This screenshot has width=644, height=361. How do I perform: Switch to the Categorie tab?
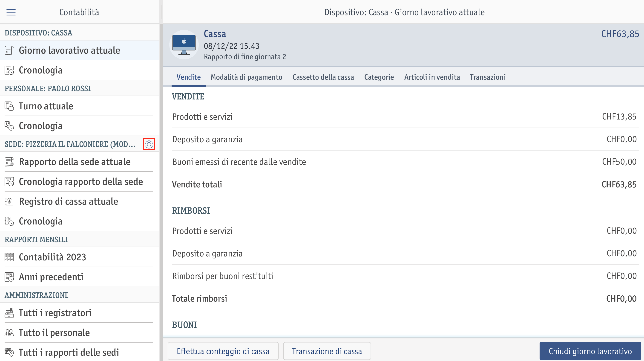coord(379,77)
